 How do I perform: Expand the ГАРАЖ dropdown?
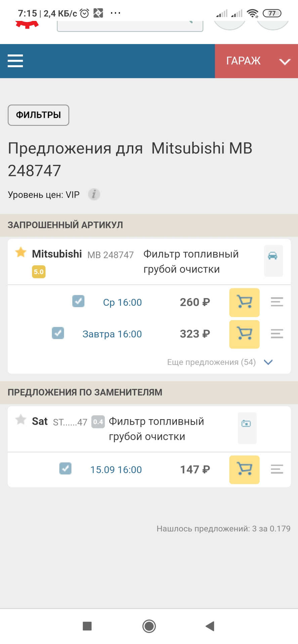click(256, 61)
